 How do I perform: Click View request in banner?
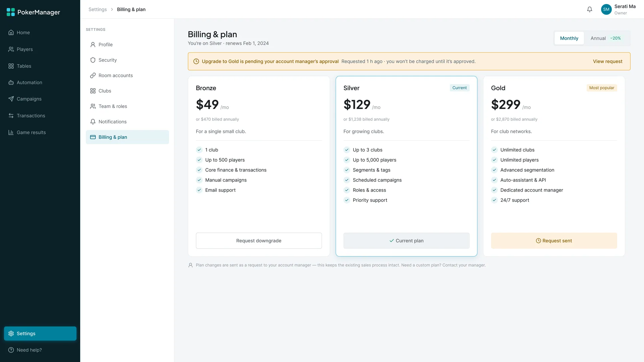(607, 61)
